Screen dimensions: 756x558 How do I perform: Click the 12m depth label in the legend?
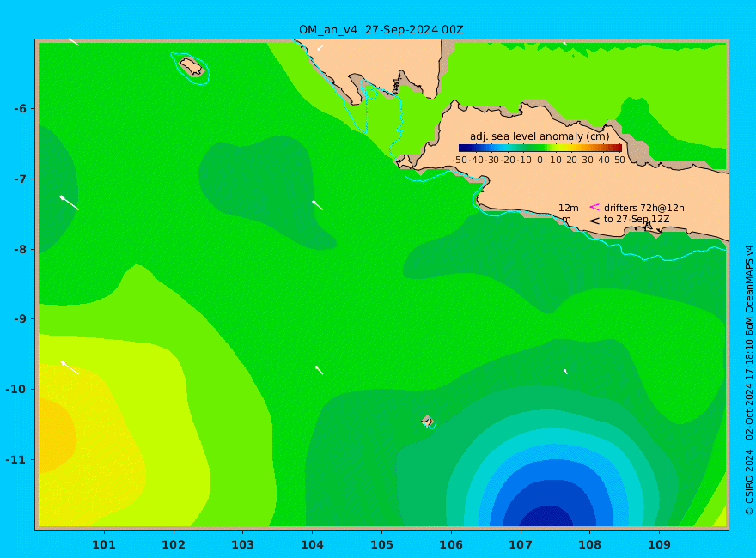(x=569, y=208)
